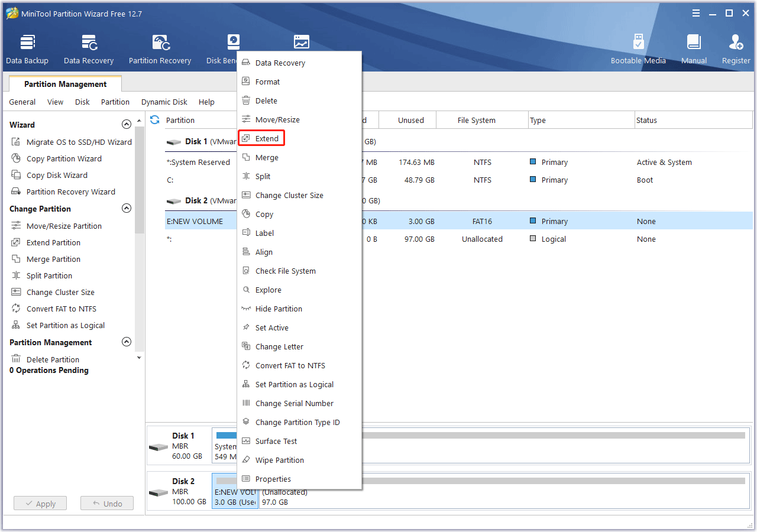Click the Delete trash icon in context menu
The height and width of the screenshot is (532, 757).
(x=246, y=100)
